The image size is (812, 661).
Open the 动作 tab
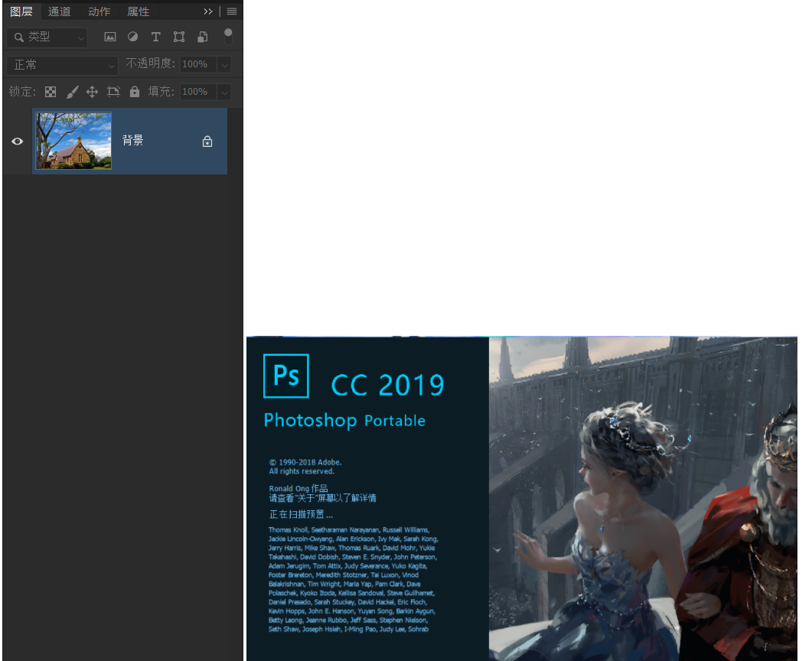tap(99, 11)
